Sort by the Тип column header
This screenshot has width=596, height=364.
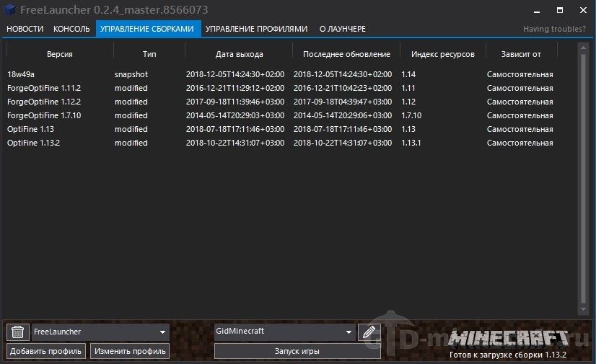pos(149,54)
